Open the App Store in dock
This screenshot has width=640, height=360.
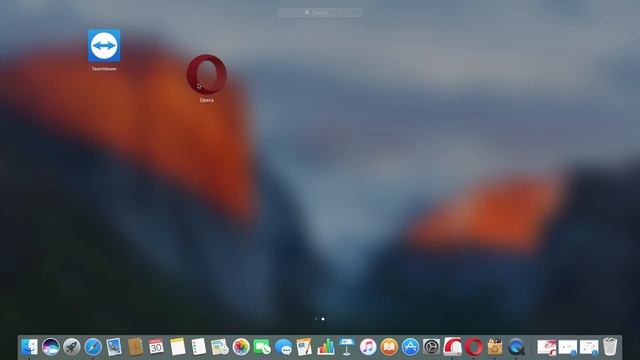tap(410, 347)
